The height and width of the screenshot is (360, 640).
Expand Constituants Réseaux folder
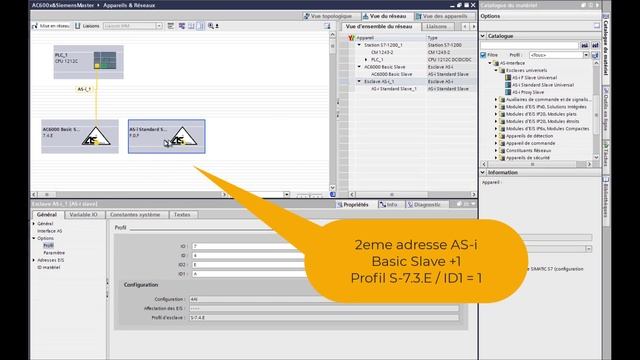tap(496, 150)
